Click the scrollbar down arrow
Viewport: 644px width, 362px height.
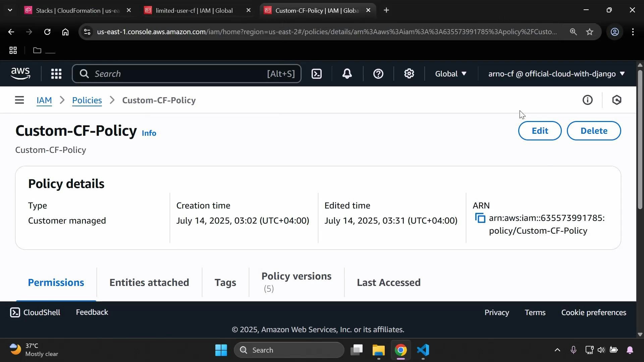[640, 334]
